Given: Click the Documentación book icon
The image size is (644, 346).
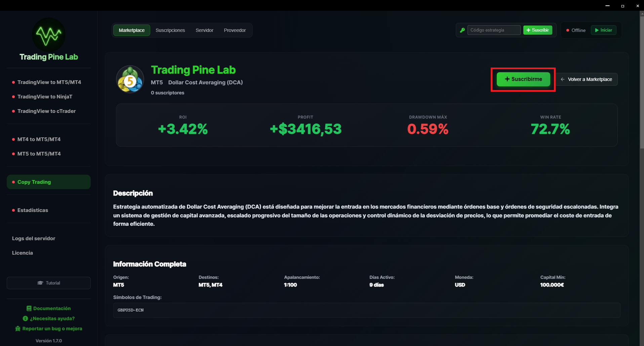Looking at the screenshot, I should pyautogui.click(x=29, y=308).
